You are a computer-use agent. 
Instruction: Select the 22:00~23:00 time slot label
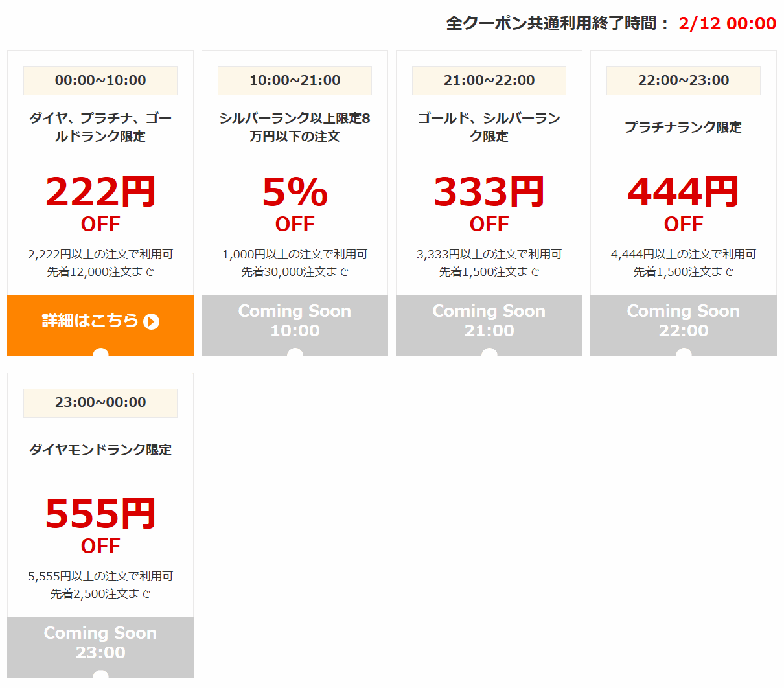coord(684,80)
